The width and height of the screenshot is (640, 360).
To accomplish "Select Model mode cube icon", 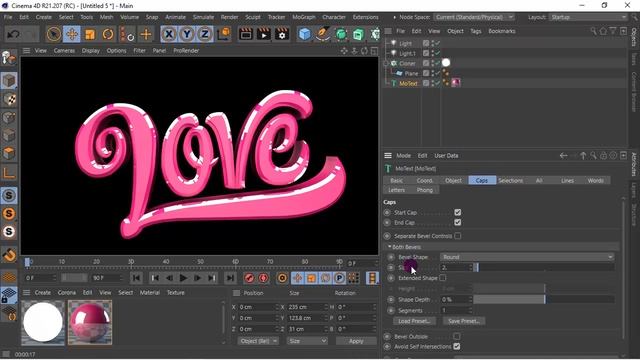I will 9,80.
